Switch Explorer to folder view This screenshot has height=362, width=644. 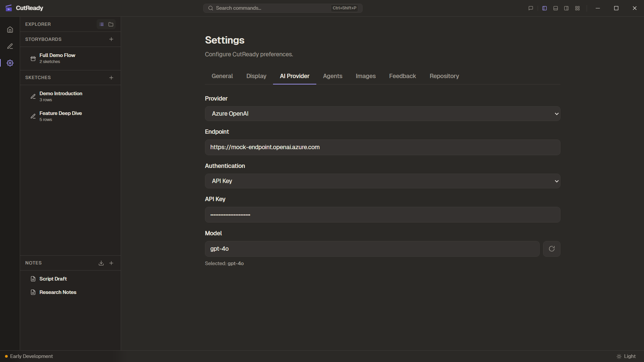(111, 24)
